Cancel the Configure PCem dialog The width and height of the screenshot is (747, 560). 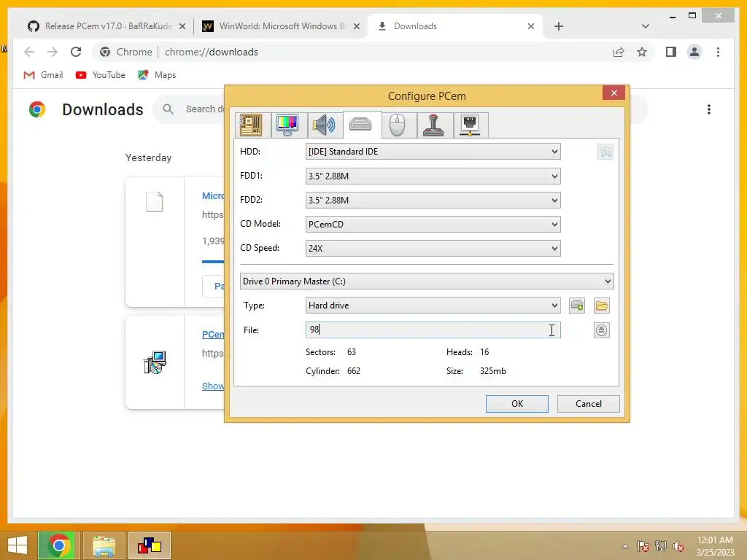pos(589,404)
